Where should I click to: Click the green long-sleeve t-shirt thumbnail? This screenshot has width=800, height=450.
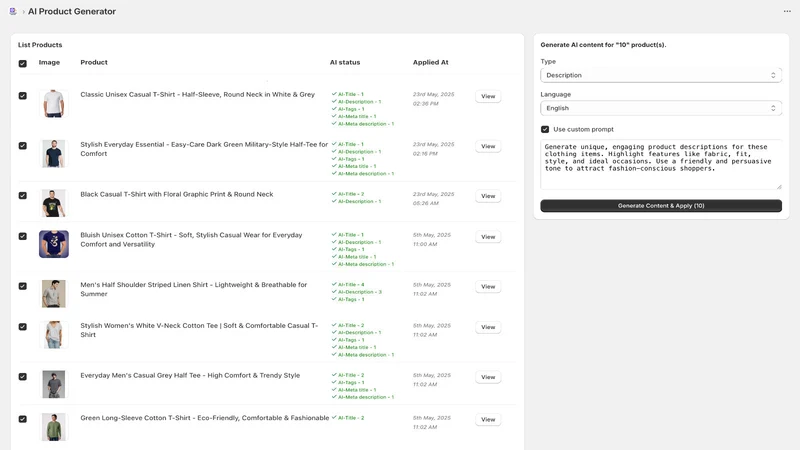(x=54, y=427)
